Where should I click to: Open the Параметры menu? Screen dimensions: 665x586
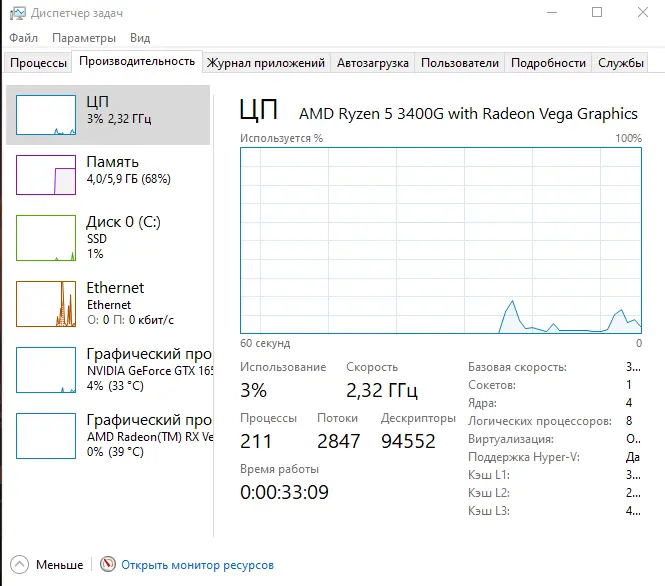click(84, 38)
